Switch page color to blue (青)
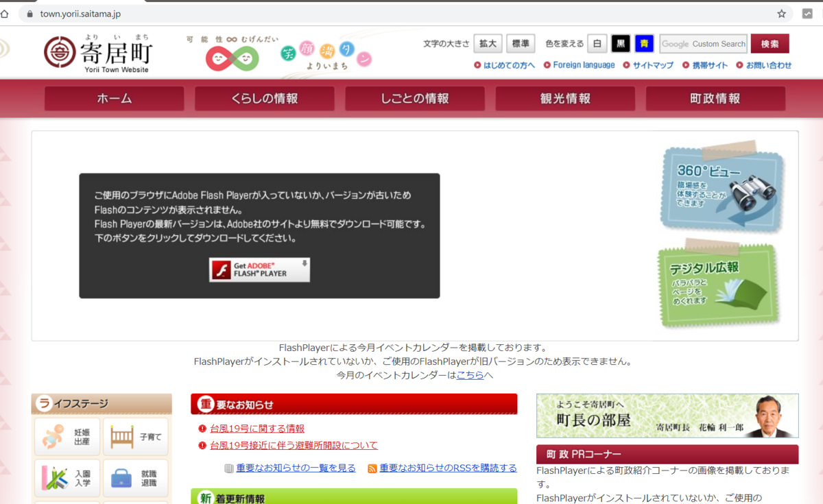The image size is (823, 504). pyautogui.click(x=644, y=43)
